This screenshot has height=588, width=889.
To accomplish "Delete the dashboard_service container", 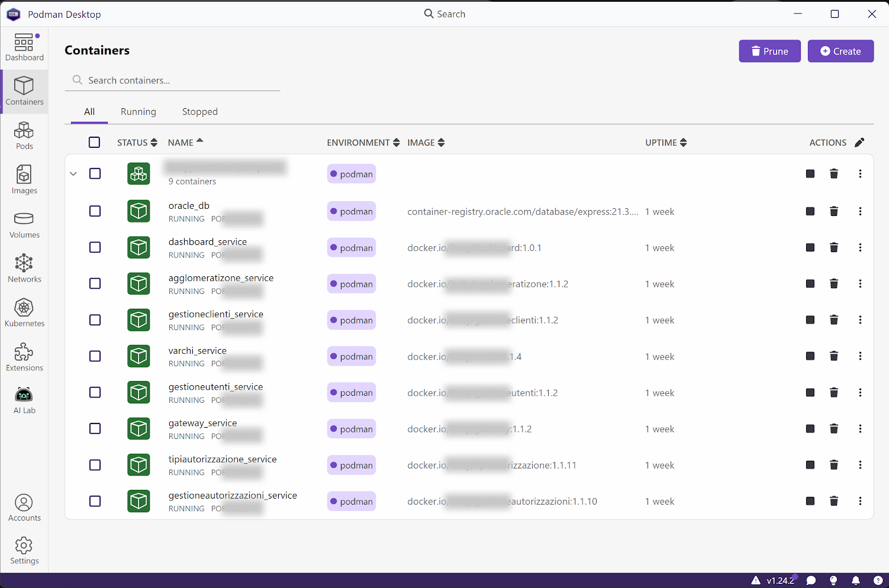I will (x=834, y=247).
